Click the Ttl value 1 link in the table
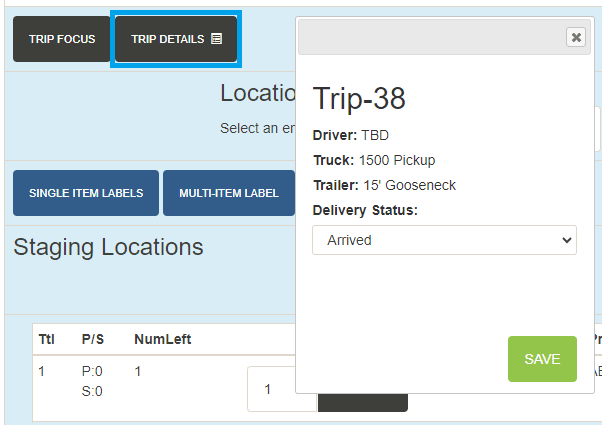Viewport: 602px width, 425px height. 42,371
